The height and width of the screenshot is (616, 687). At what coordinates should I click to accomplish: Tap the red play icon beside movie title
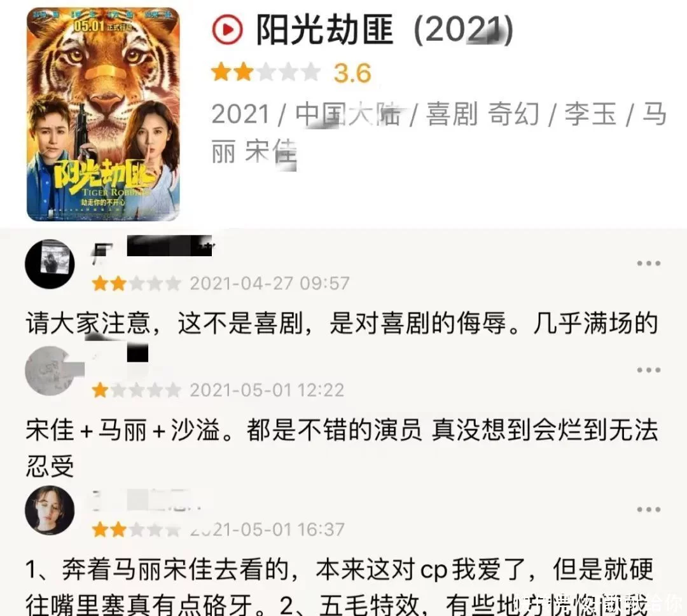click(x=227, y=30)
